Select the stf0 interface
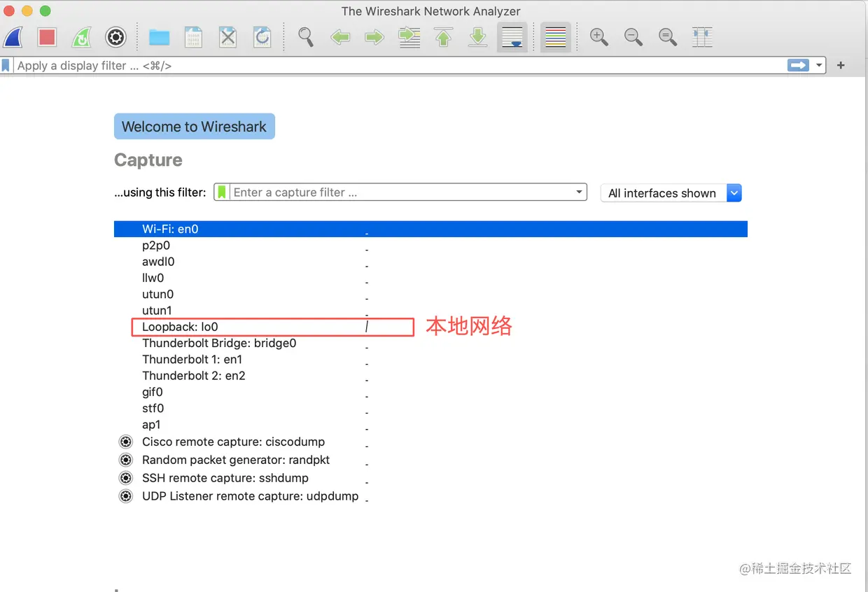The image size is (868, 592). point(430,408)
